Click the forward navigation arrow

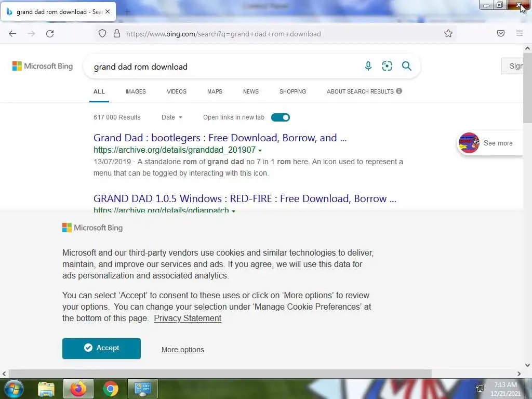pos(31,34)
